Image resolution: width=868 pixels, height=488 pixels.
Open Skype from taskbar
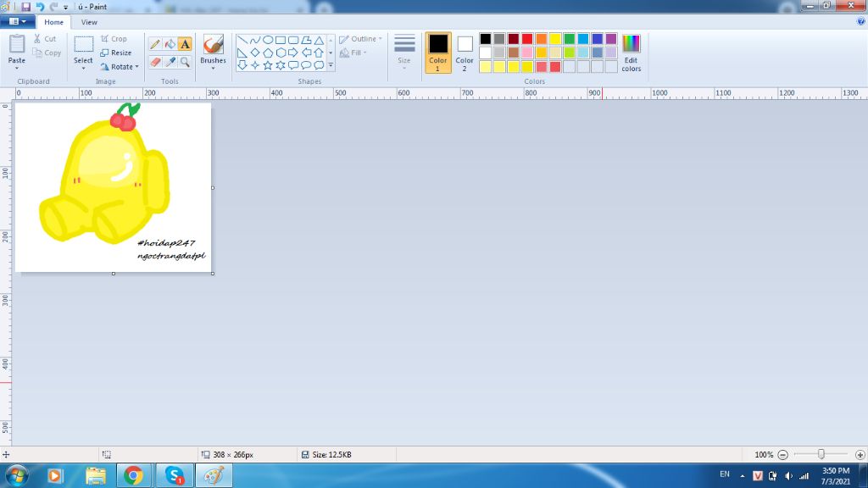(175, 475)
